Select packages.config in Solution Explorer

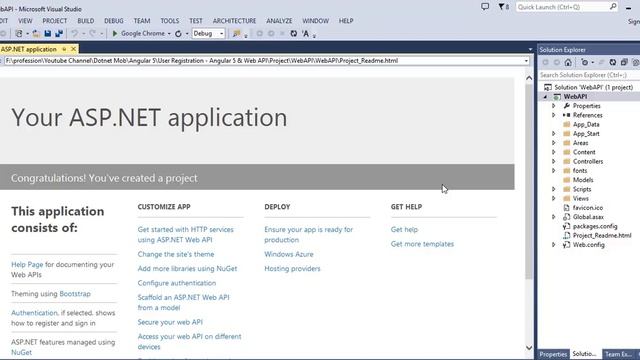(x=595, y=226)
